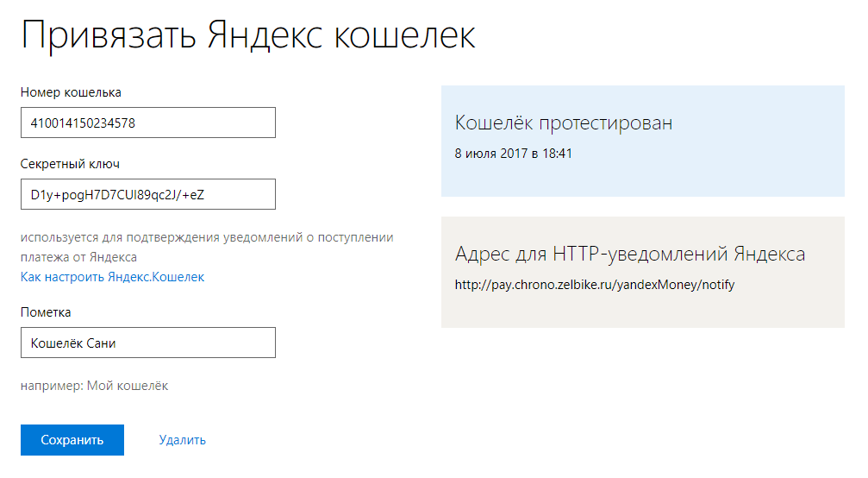868x478 pixels.
Task: Click the используется для подтверждения уведомлений hint
Action: click(207, 247)
